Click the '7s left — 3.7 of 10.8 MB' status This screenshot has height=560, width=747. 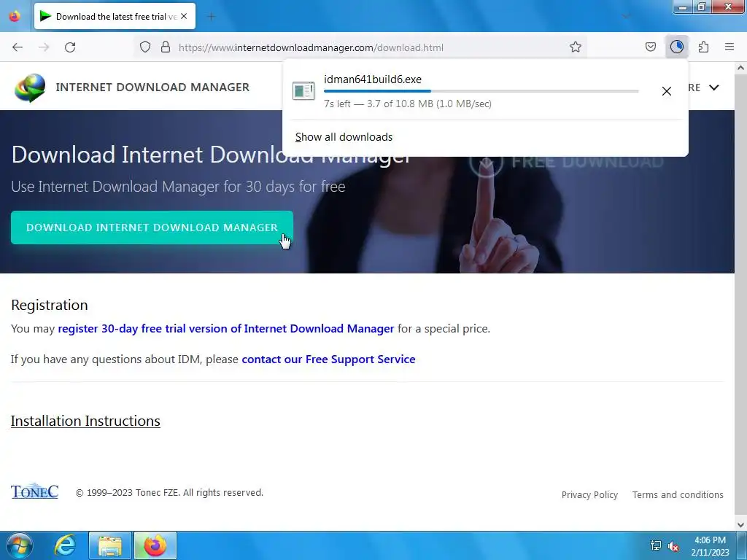[408, 104]
